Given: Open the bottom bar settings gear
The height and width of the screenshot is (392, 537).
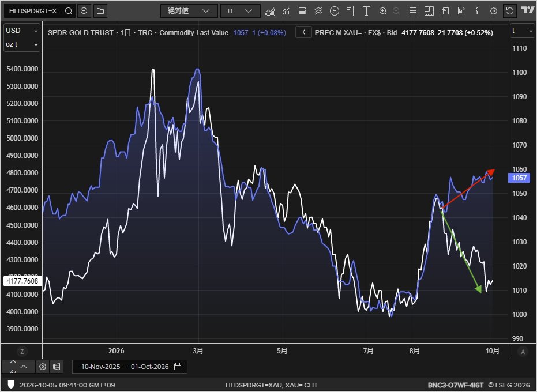Looking at the screenshot, I should (x=43, y=367).
